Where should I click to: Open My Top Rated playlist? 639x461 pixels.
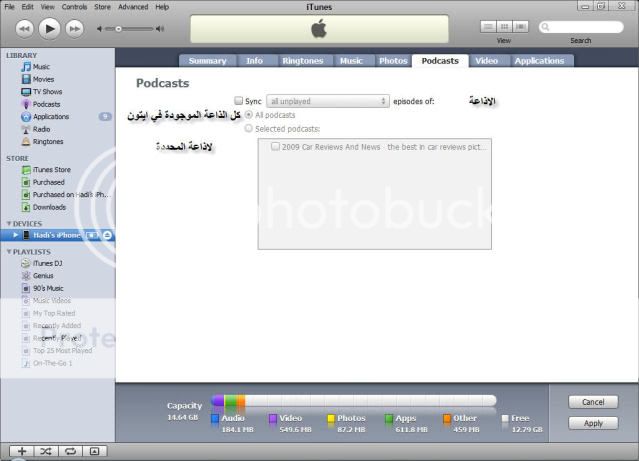[54, 313]
